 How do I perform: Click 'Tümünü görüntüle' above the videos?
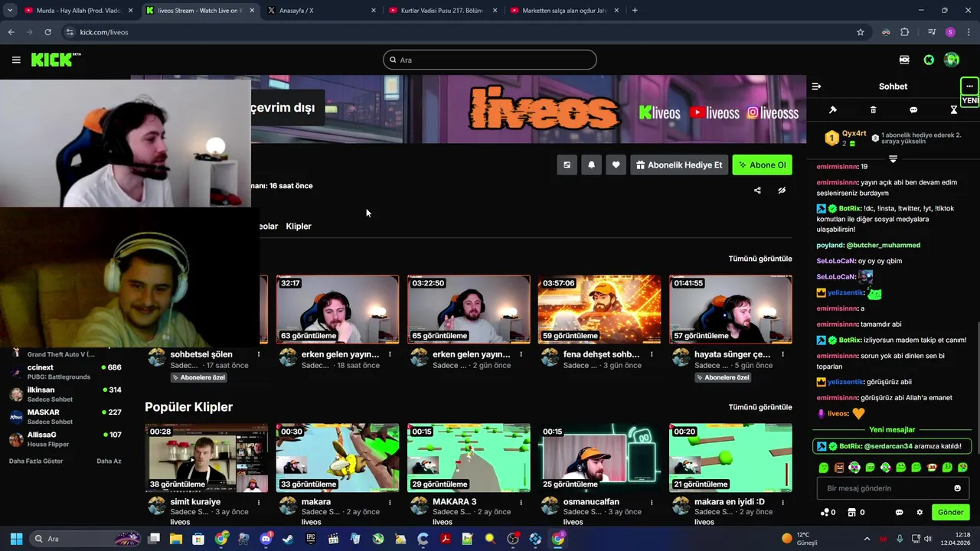(x=759, y=259)
